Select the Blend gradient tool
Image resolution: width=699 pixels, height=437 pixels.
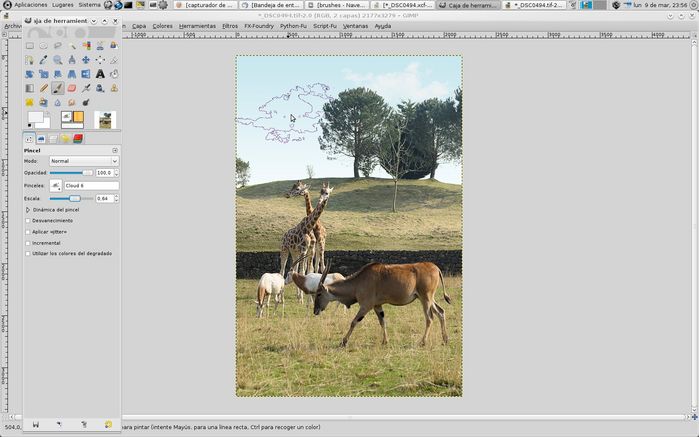tap(29, 88)
